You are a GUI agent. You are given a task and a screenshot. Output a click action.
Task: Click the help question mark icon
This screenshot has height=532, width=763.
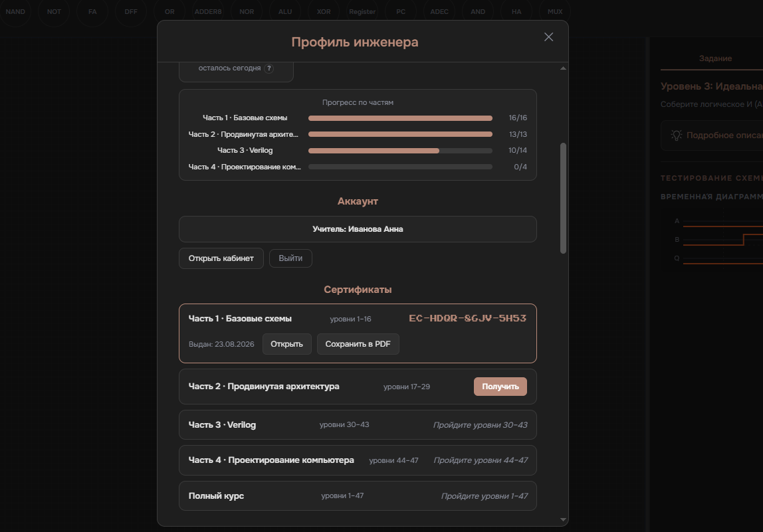coord(269,68)
